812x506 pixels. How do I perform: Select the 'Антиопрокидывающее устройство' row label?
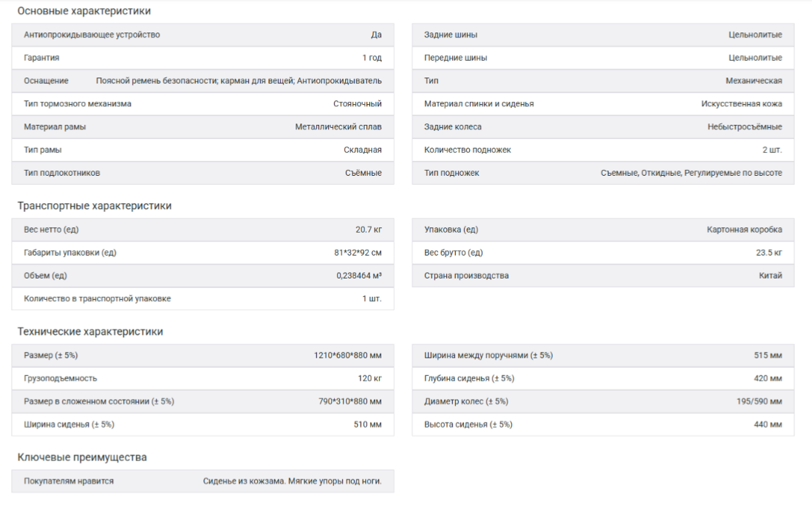(x=92, y=35)
